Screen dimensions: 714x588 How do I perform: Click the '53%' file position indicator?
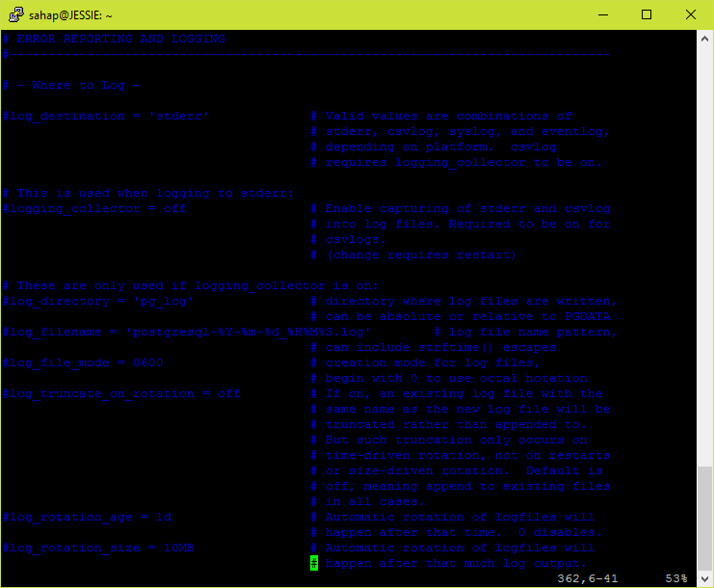click(x=676, y=578)
